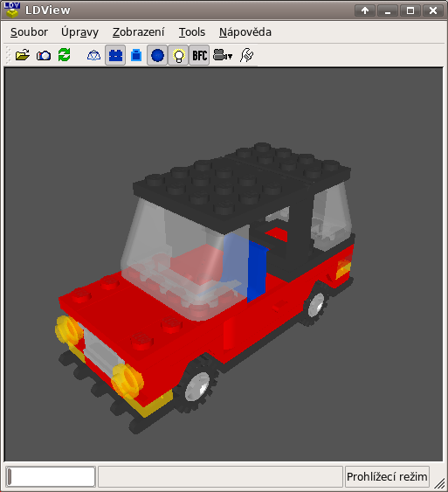Open the viewpoint camera dropdown
Screen dimensions: 448x492
click(223, 55)
